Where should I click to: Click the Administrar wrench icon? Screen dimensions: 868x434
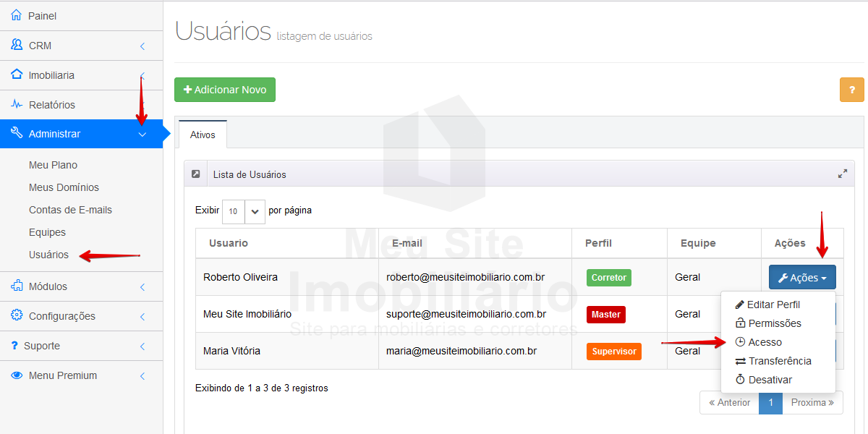tap(16, 134)
